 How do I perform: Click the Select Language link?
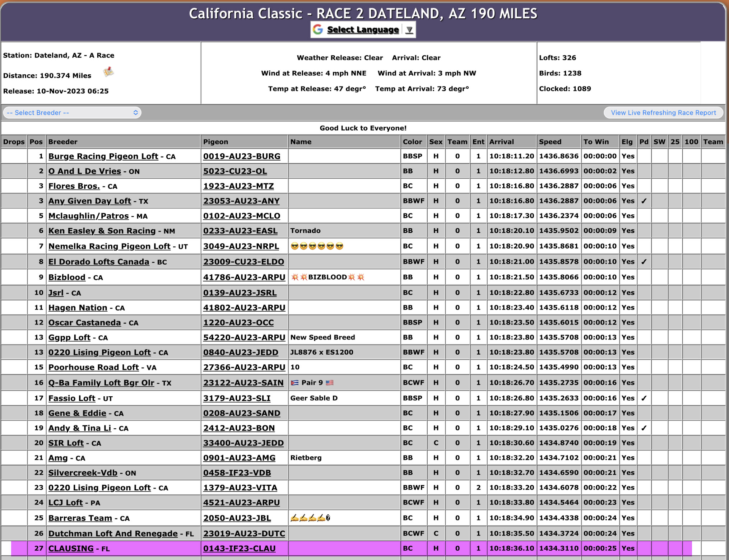[363, 30]
